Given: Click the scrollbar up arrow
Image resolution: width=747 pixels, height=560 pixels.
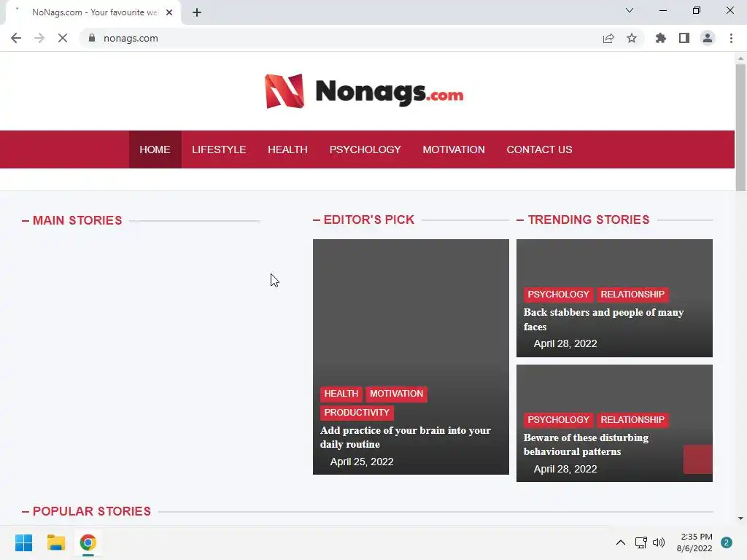Looking at the screenshot, I should 740,58.
